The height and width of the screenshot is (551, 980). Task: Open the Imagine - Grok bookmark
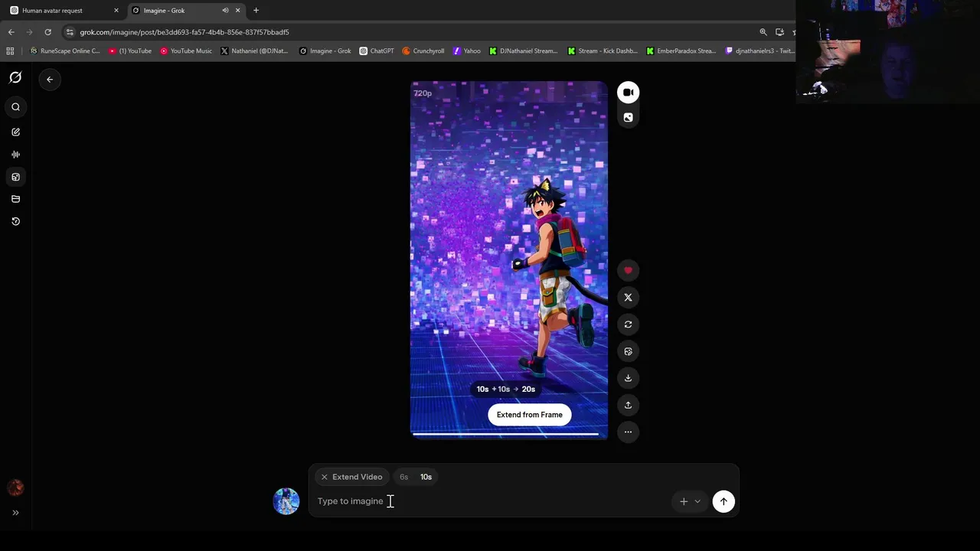(325, 51)
